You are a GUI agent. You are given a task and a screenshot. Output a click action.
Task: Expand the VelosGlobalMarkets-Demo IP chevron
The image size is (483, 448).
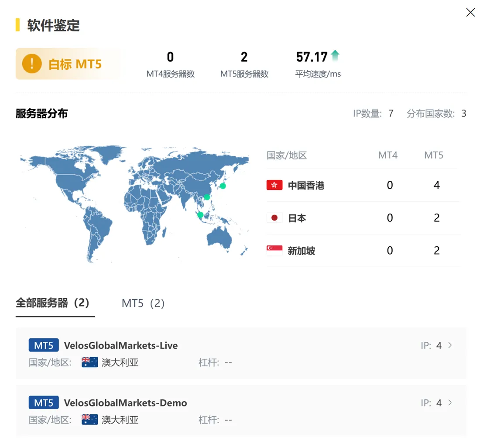click(x=450, y=402)
